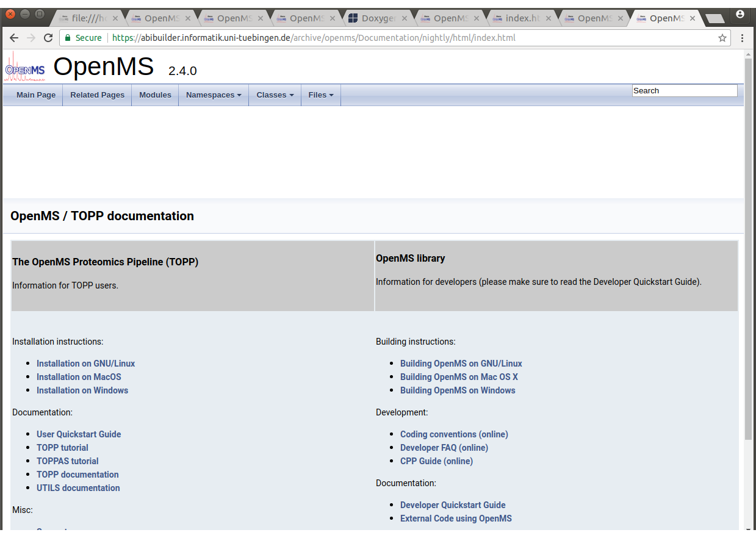756x538 pixels.
Task: Open CPP Guide (online) link
Action: 436,461
